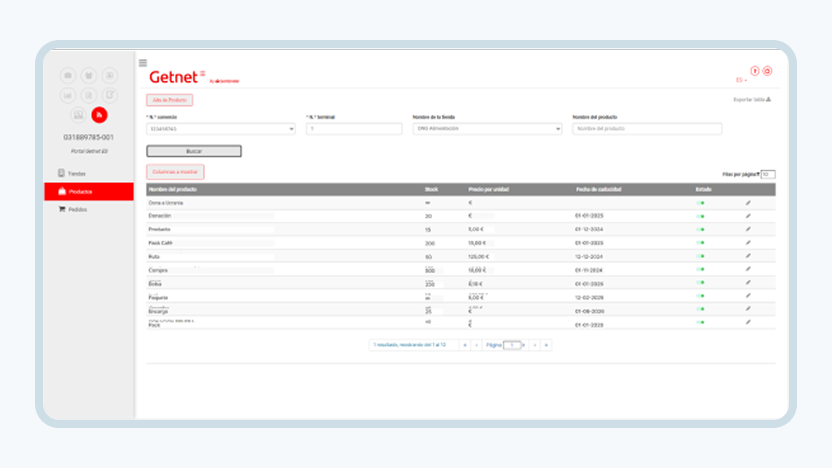Edit the Ruta row using the pencil
The width and height of the screenshot is (832, 468).
[748, 256]
